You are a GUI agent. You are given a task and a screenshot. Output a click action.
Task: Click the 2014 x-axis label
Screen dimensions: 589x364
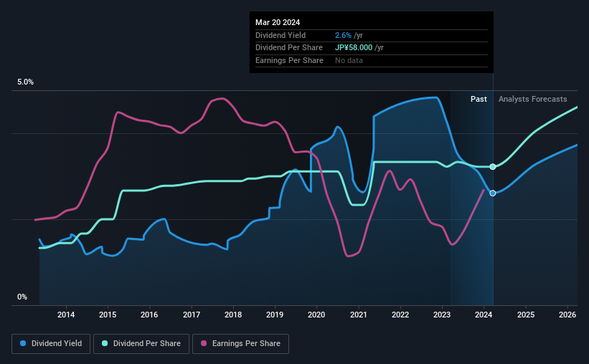pyautogui.click(x=66, y=315)
